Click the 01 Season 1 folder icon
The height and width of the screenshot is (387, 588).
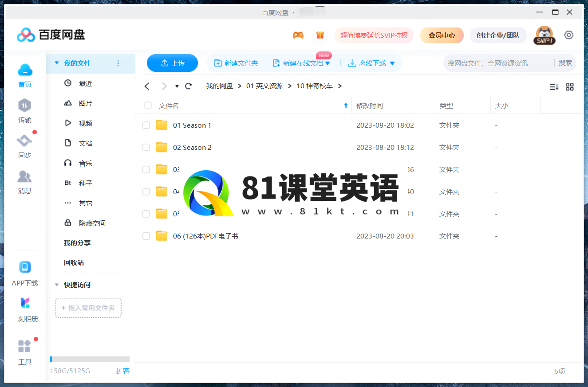point(162,125)
